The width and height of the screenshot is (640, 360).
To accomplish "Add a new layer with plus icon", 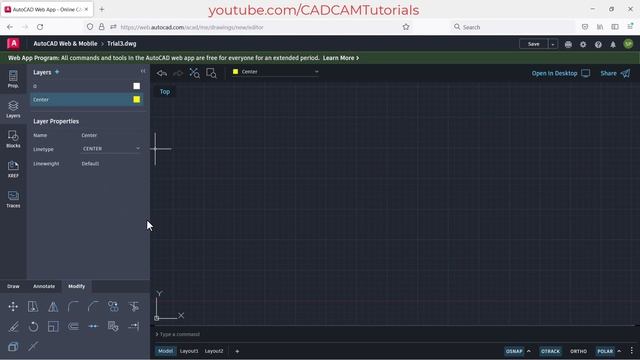I will coord(57,72).
